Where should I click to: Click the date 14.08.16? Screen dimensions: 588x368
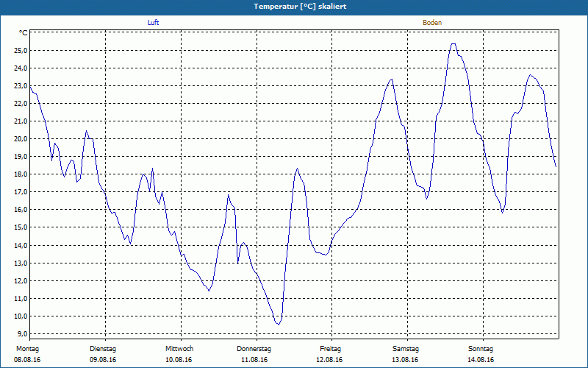(481, 360)
